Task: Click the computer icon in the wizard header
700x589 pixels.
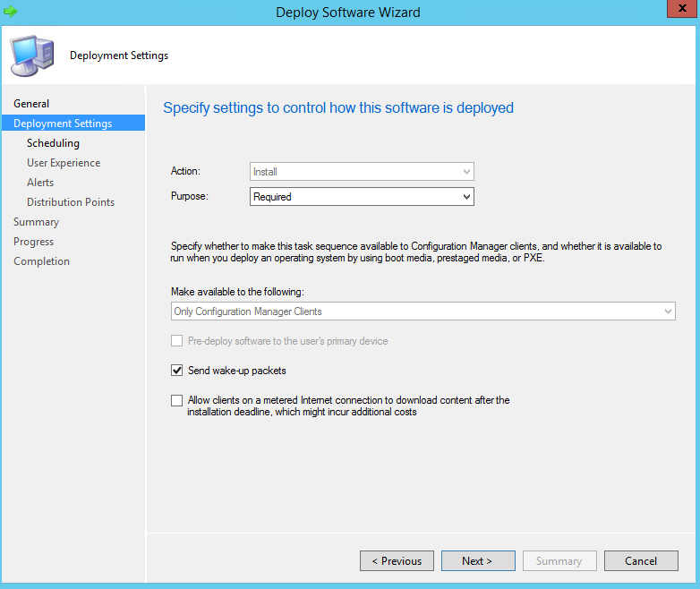Action: pos(30,55)
